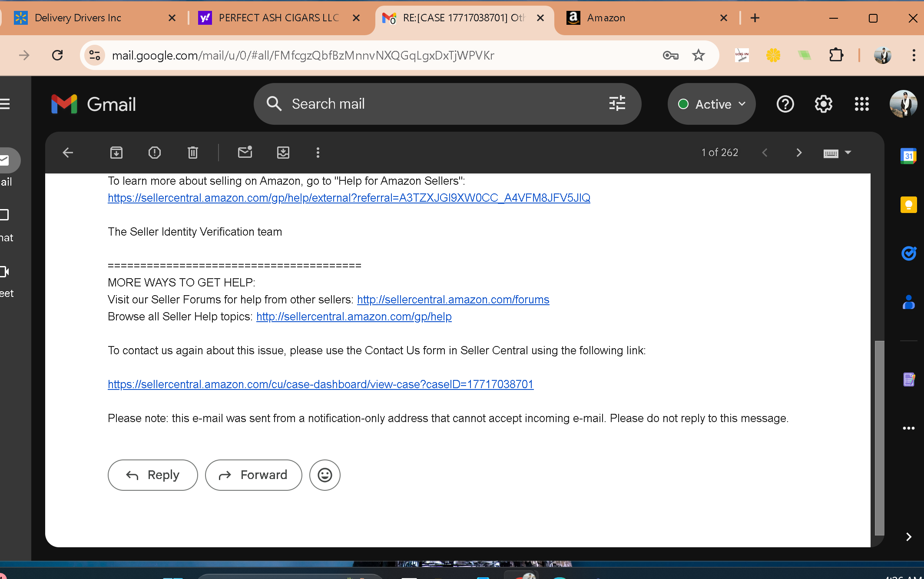This screenshot has width=924, height=579.
Task: Open Mail section in left sidebar
Action: [6, 169]
